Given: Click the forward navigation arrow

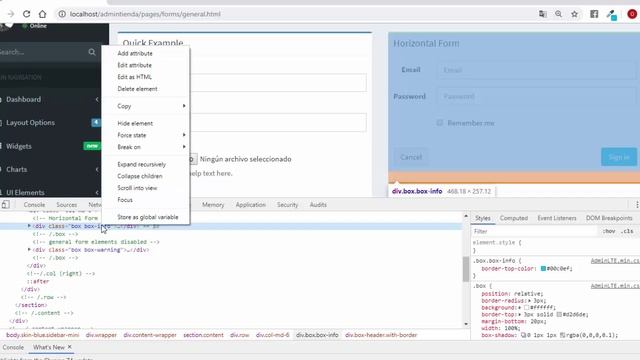Looking at the screenshot, I should pos(11,14).
